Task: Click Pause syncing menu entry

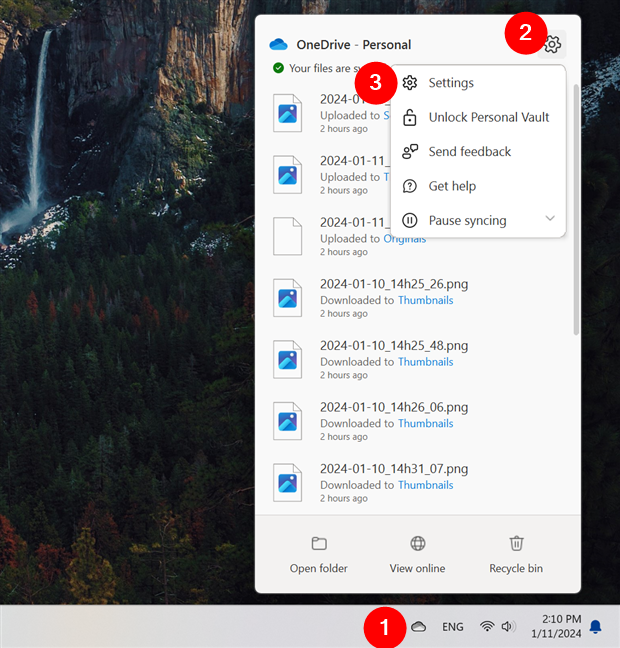Action: click(478, 220)
